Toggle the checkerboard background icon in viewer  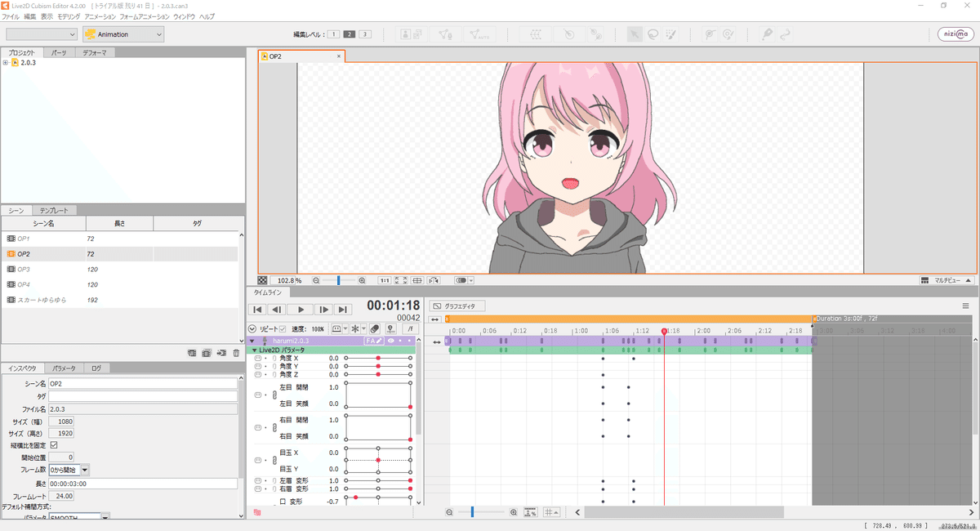262,280
